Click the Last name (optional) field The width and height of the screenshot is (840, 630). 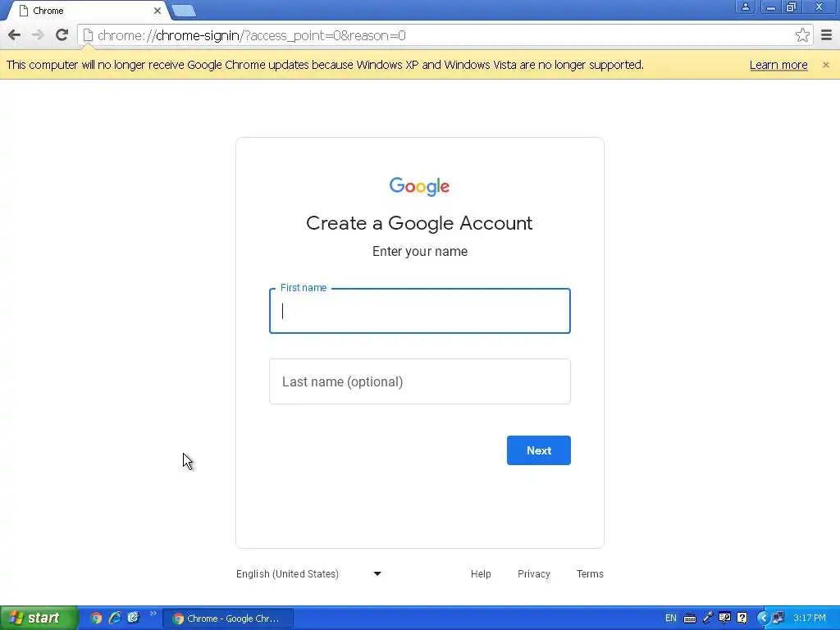pyautogui.click(x=420, y=381)
